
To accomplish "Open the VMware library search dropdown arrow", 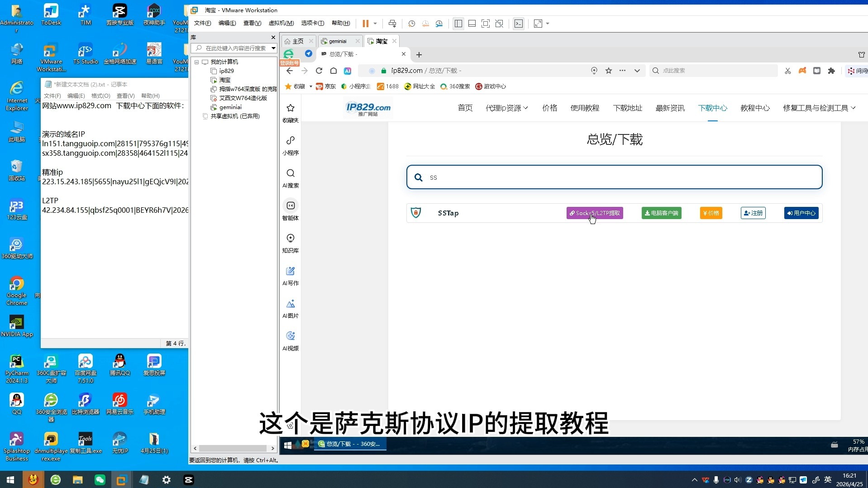I will tap(273, 48).
